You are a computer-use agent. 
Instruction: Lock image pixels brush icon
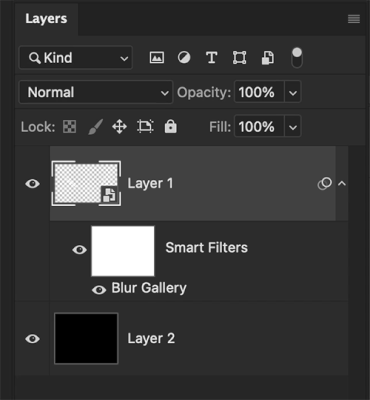click(95, 127)
